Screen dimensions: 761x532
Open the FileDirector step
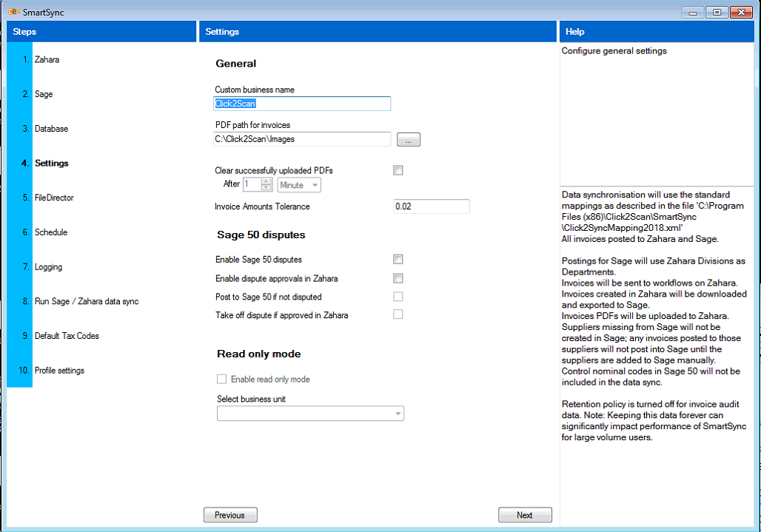tap(54, 198)
